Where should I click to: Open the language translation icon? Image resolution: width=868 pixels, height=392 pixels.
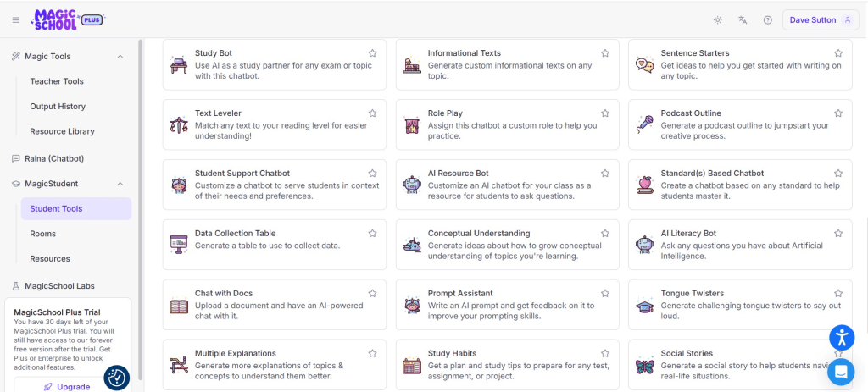pos(743,20)
